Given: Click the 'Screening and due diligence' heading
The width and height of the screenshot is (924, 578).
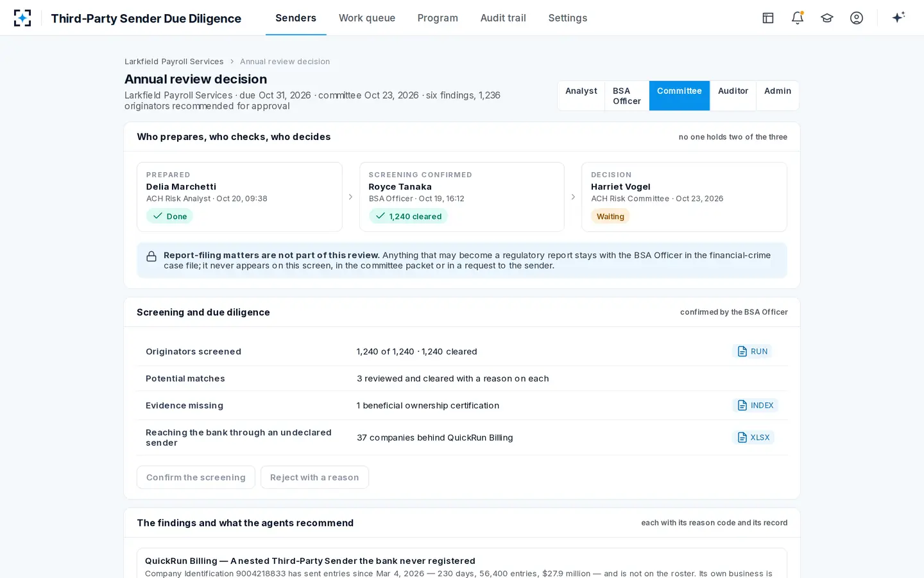Looking at the screenshot, I should 203,312.
